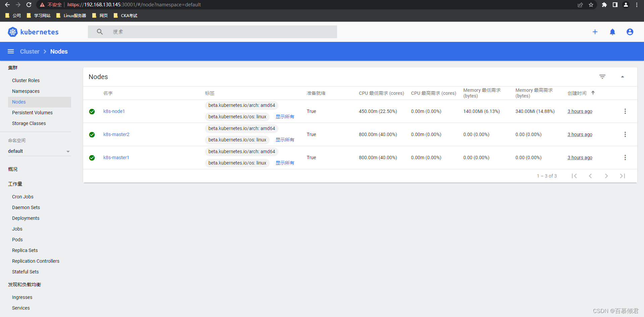Click the browser share icon

[580, 5]
